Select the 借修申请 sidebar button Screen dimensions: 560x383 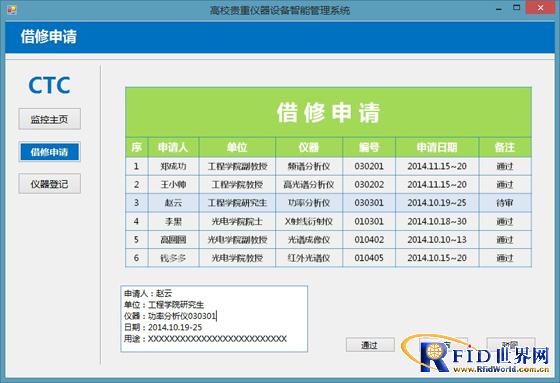coord(50,152)
